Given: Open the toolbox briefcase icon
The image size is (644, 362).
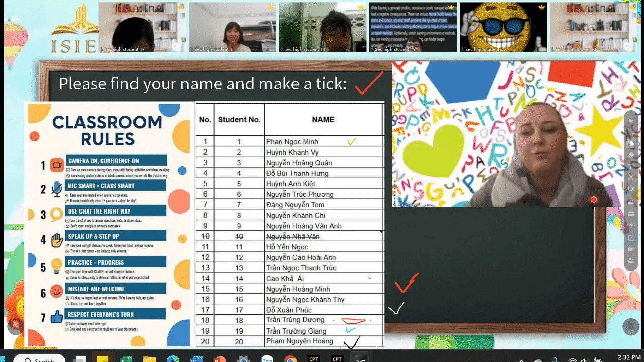Looking at the screenshot, I should [x=631, y=213].
